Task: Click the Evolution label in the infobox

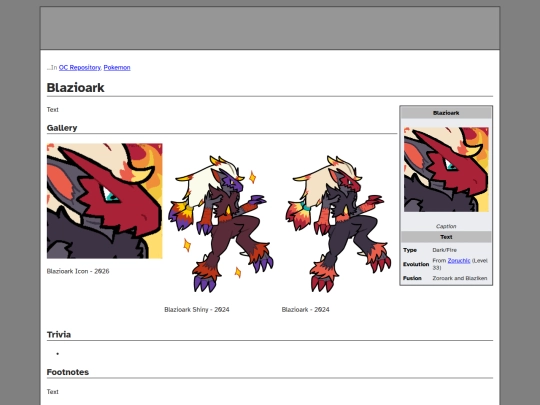Action: pyautogui.click(x=416, y=264)
